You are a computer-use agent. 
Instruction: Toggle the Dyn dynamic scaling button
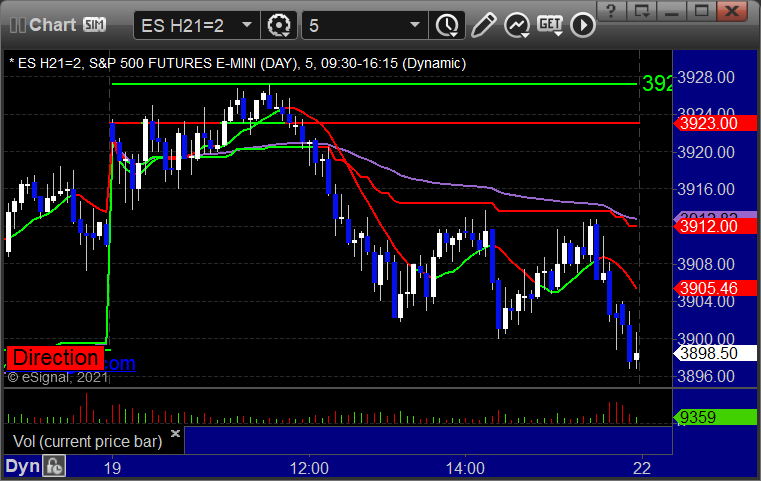coord(22,466)
